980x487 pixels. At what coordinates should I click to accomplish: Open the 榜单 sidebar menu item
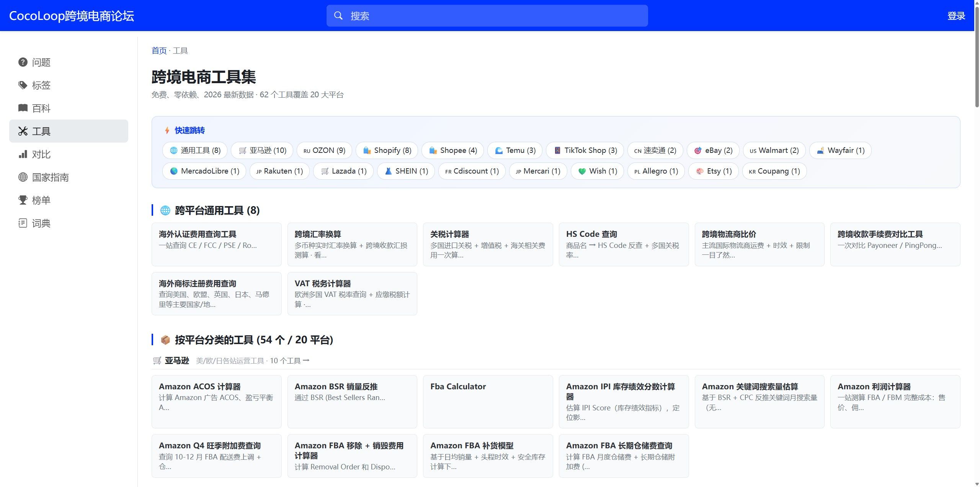click(69, 200)
